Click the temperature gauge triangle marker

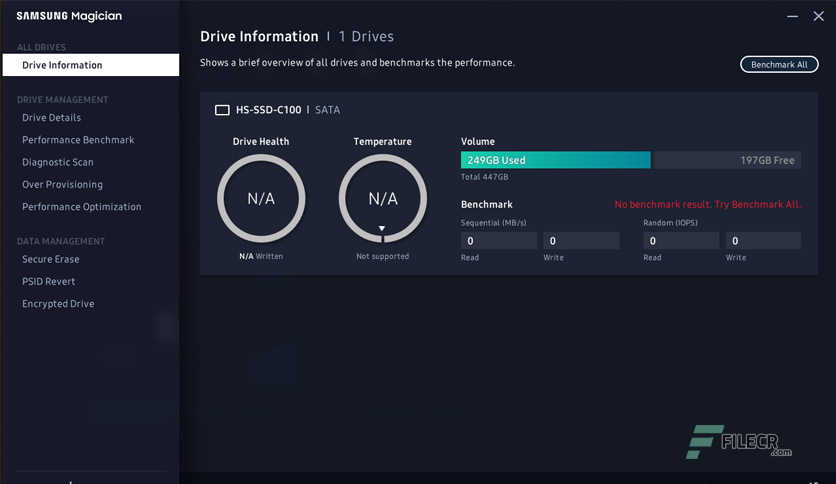(x=382, y=228)
